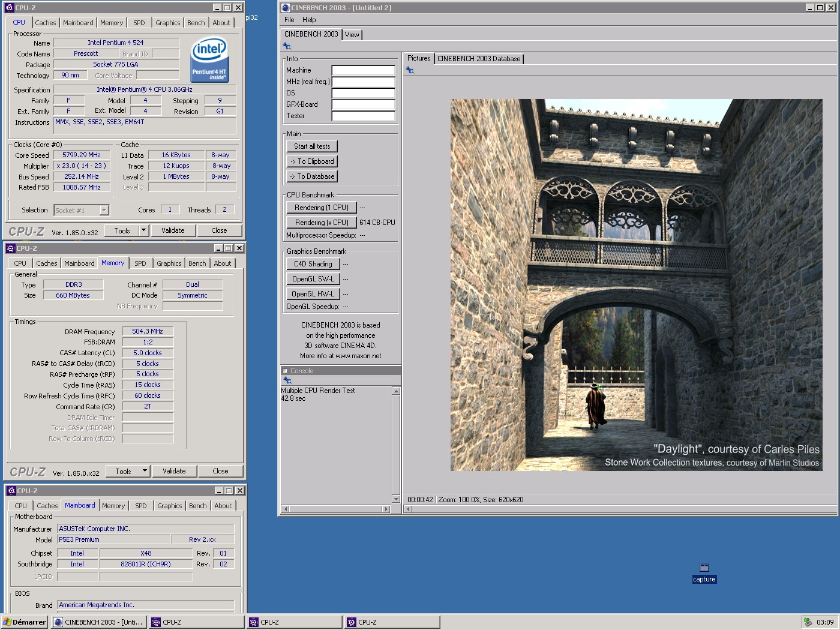Image resolution: width=840 pixels, height=630 pixels.
Task: Open the Help menu in CINEBENCH
Action: pos(309,20)
